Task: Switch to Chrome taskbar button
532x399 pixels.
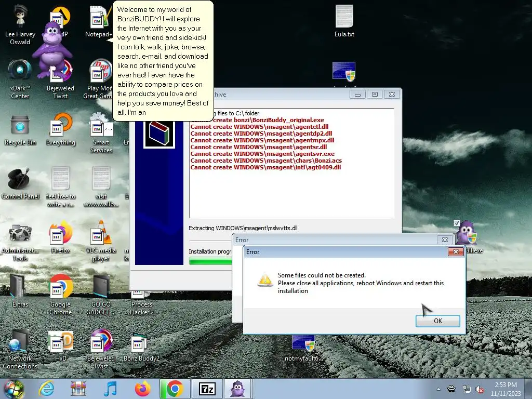Action: tap(175, 389)
